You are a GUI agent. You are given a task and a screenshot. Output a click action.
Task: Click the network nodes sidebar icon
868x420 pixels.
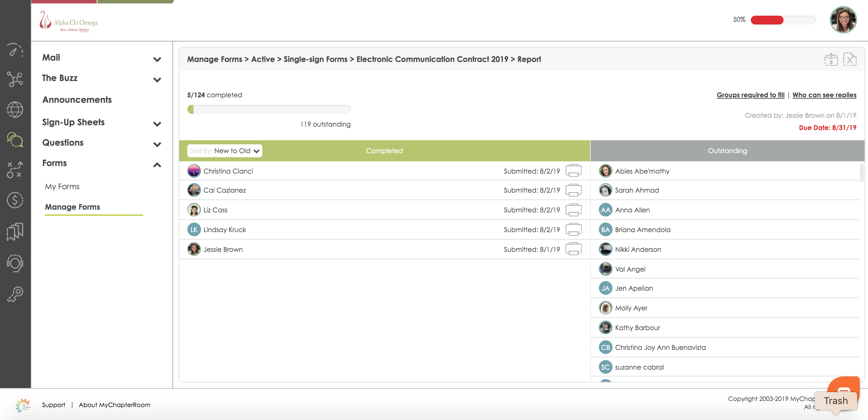pos(15,79)
